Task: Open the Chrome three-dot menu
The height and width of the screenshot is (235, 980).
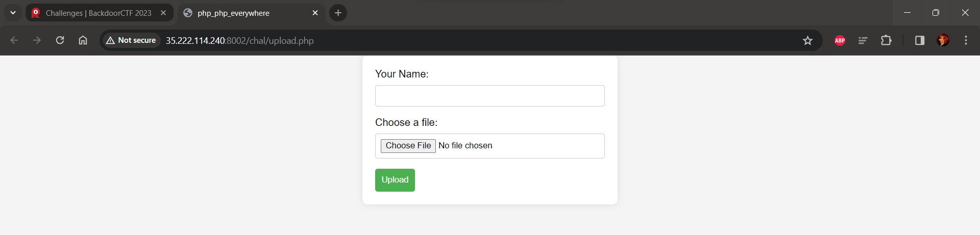Action: (966, 40)
